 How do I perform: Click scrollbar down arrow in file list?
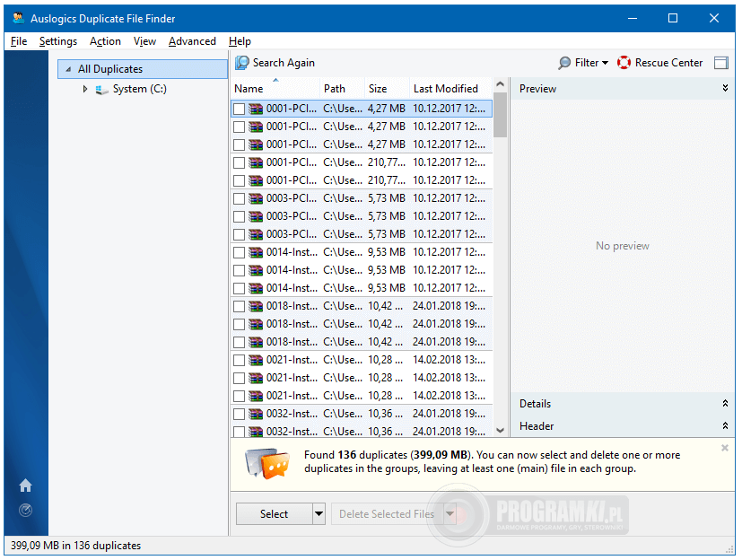pyautogui.click(x=500, y=430)
